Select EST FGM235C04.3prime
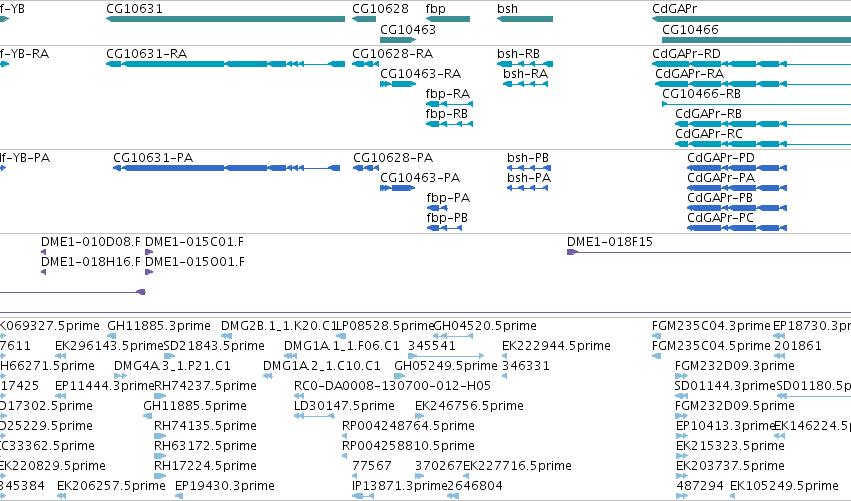This screenshot has width=851, height=501. (657, 337)
